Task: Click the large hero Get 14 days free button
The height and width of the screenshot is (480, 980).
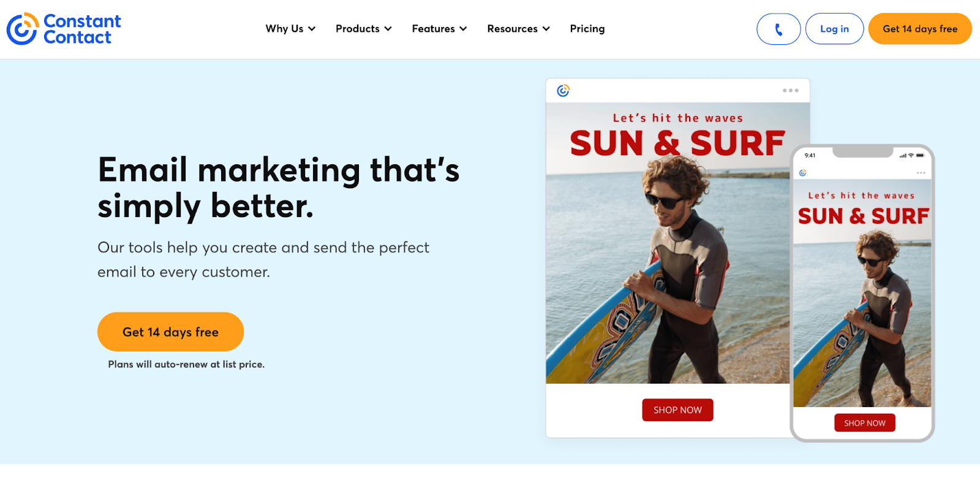Action: [170, 332]
